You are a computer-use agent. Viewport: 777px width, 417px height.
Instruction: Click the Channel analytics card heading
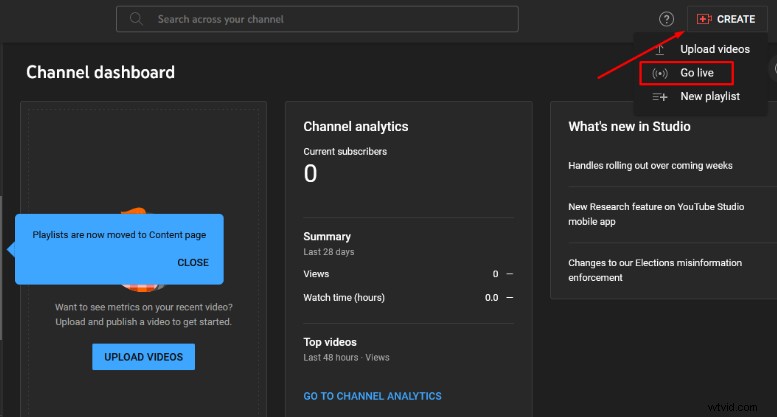pos(355,127)
